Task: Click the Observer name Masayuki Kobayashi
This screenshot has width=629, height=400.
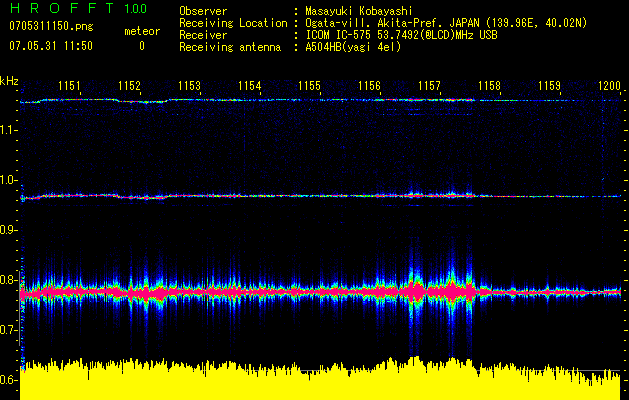Action: [x=359, y=11]
